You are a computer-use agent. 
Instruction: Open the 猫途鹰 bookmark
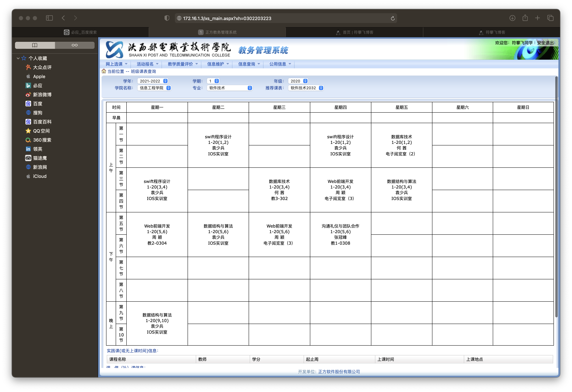(36, 158)
